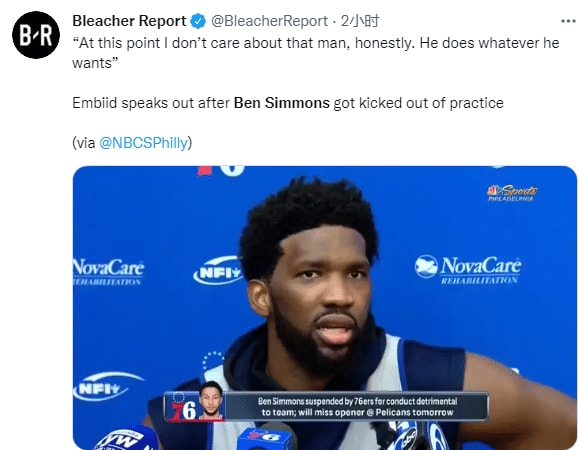Open the tweet via the 2小时 timestamp
578x450 pixels.
[360, 21]
